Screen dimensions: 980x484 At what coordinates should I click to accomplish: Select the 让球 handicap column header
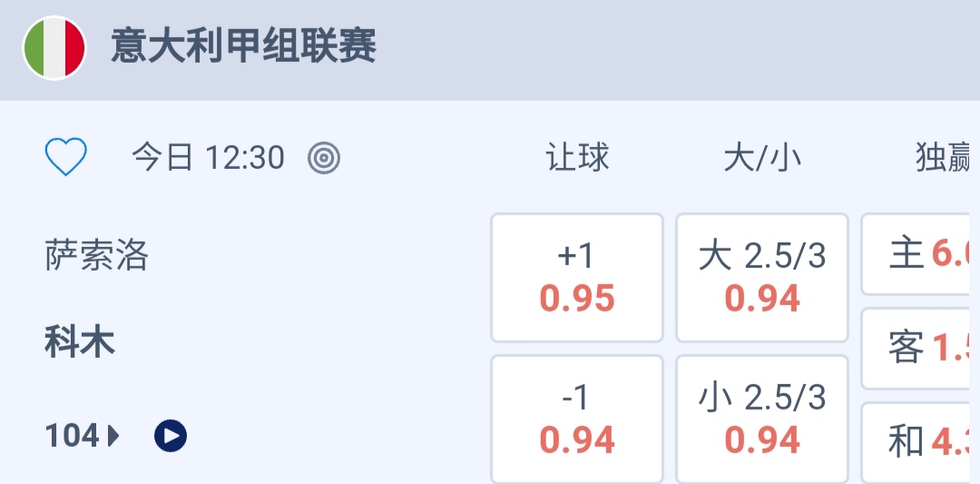577,158
